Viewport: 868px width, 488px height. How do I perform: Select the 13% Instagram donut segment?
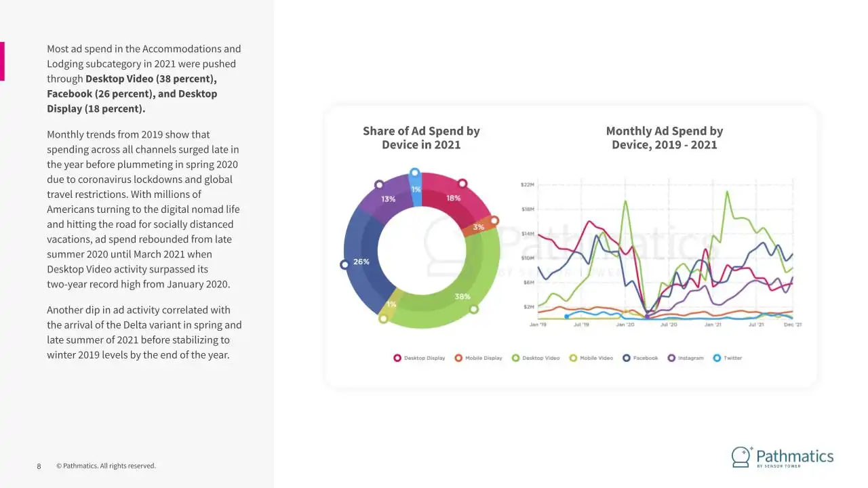coord(388,199)
